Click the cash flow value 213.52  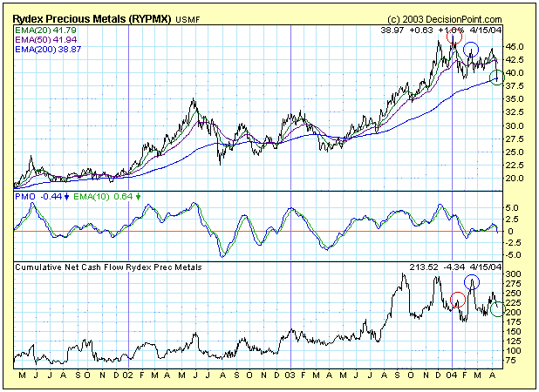[x=424, y=267]
